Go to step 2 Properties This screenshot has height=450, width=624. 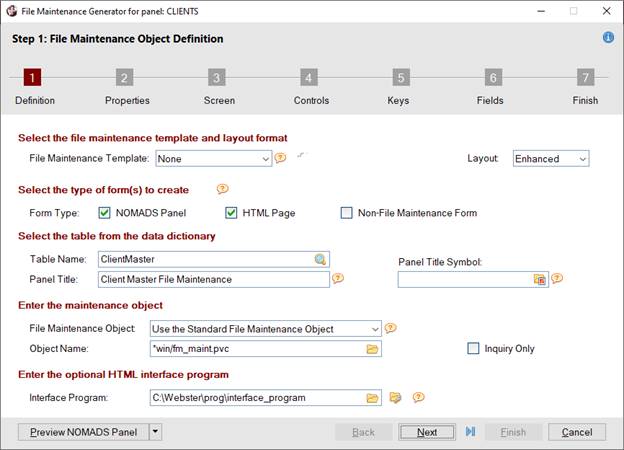click(x=124, y=78)
